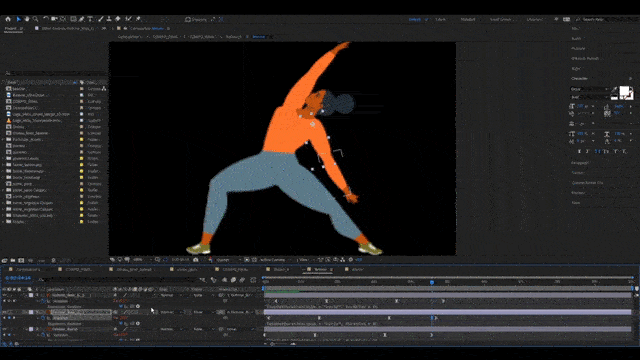Select the Brush tool

(100, 19)
